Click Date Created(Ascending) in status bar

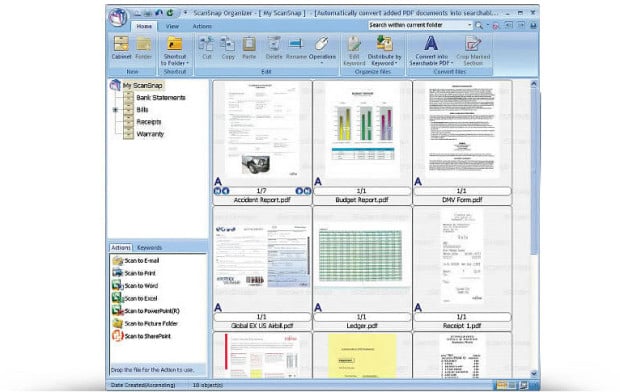143,385
